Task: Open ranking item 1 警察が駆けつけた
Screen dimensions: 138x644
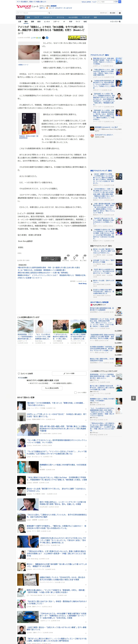Action: click(106, 62)
